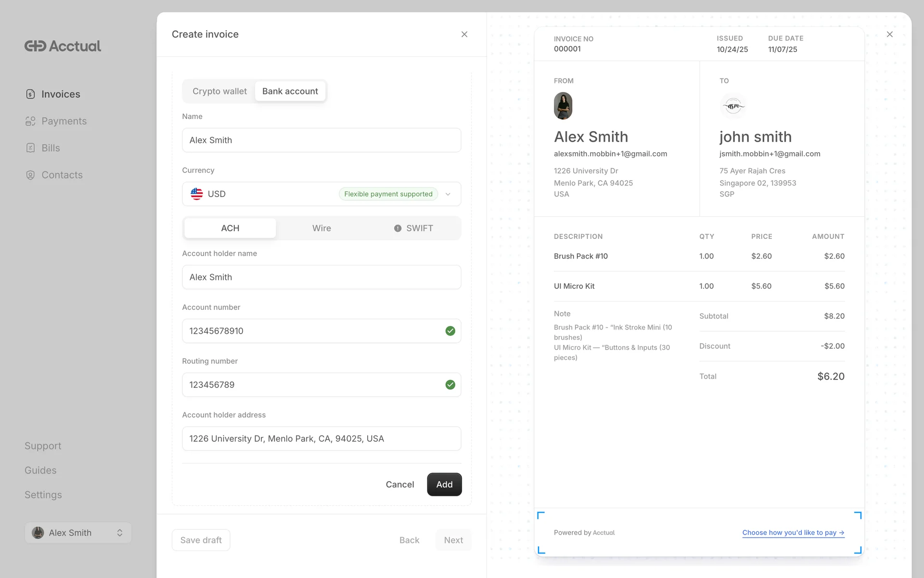Image resolution: width=924 pixels, height=578 pixels.
Task: Click the Bills sidebar icon
Action: (30, 148)
